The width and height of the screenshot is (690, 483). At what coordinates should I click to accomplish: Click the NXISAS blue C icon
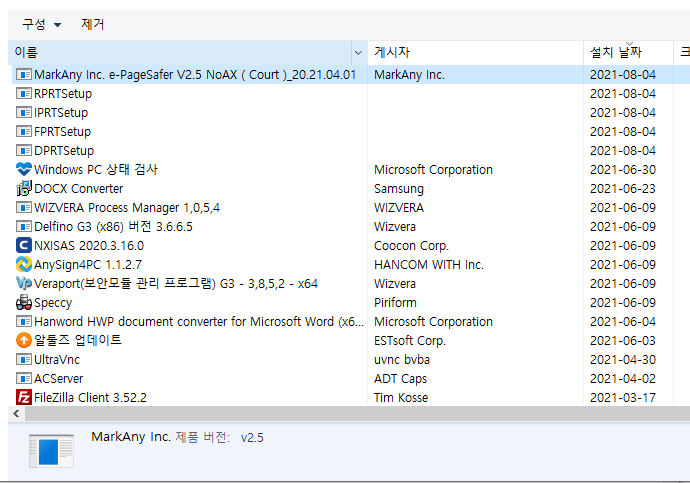[24, 246]
